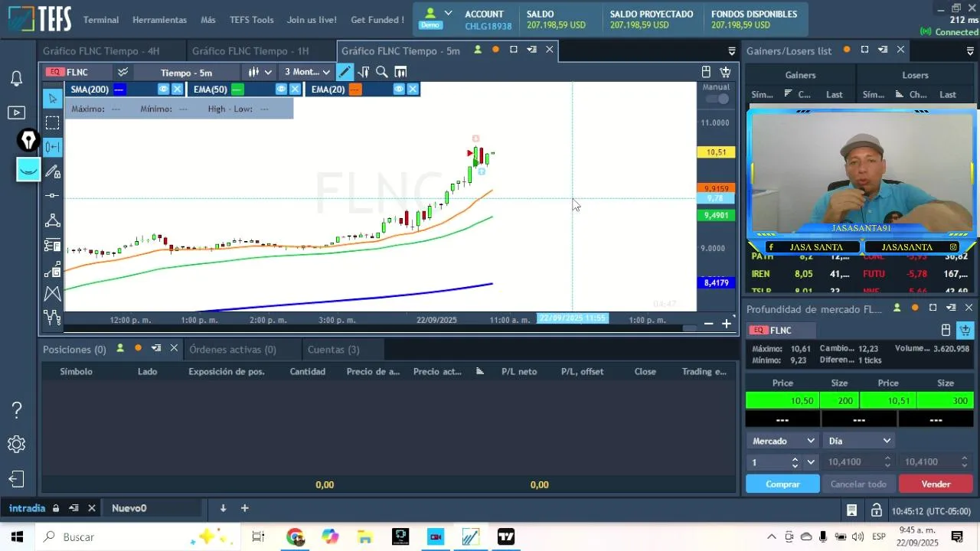Click the magnifier search icon on chart

coord(381,72)
